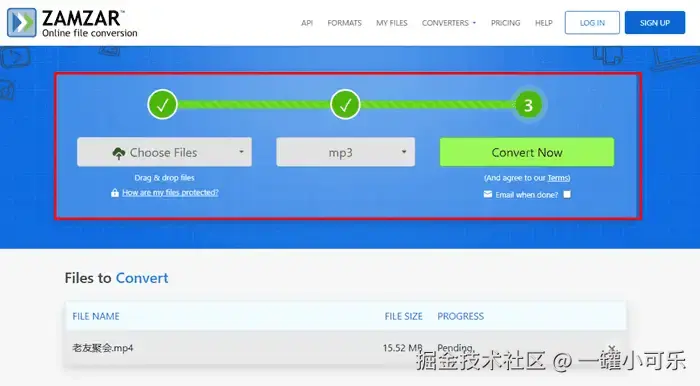The image size is (700, 386).
Task: Enable Email when done checkbox
Action: (x=567, y=195)
